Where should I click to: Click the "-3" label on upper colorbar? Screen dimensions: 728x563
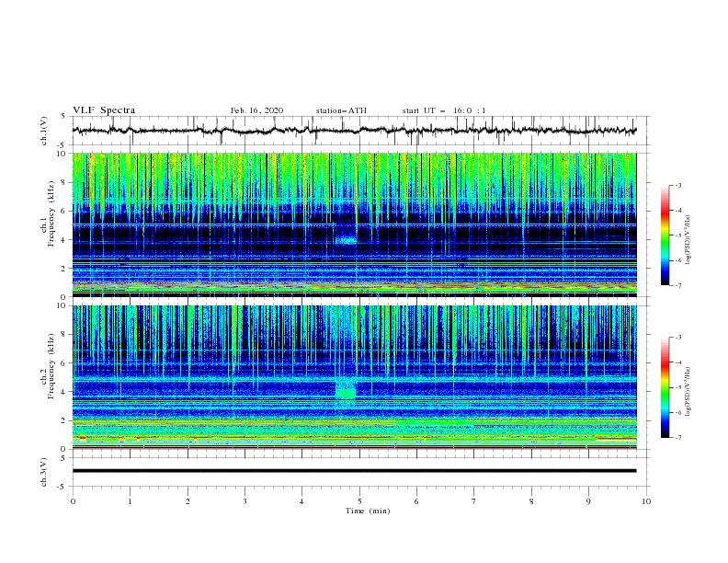point(678,186)
